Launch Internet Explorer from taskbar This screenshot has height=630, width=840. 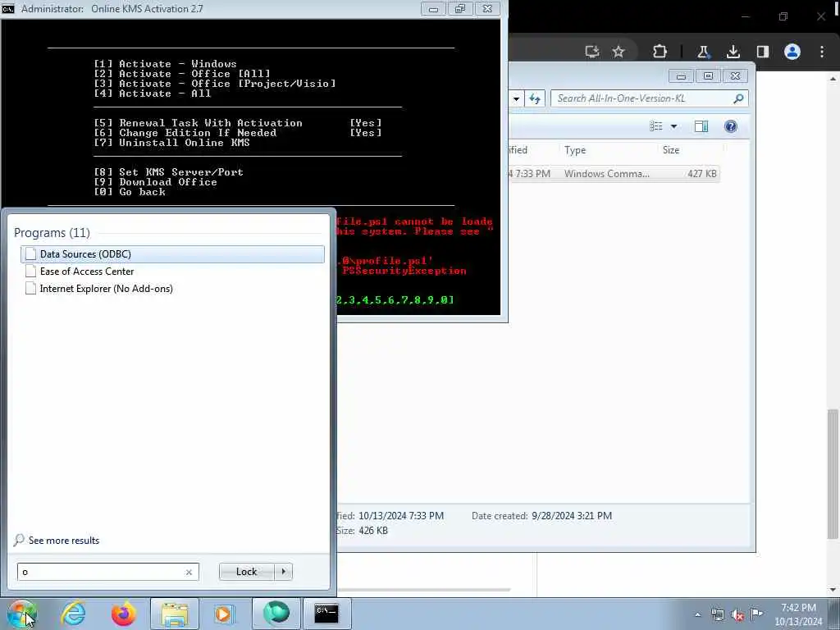pyautogui.click(x=73, y=614)
